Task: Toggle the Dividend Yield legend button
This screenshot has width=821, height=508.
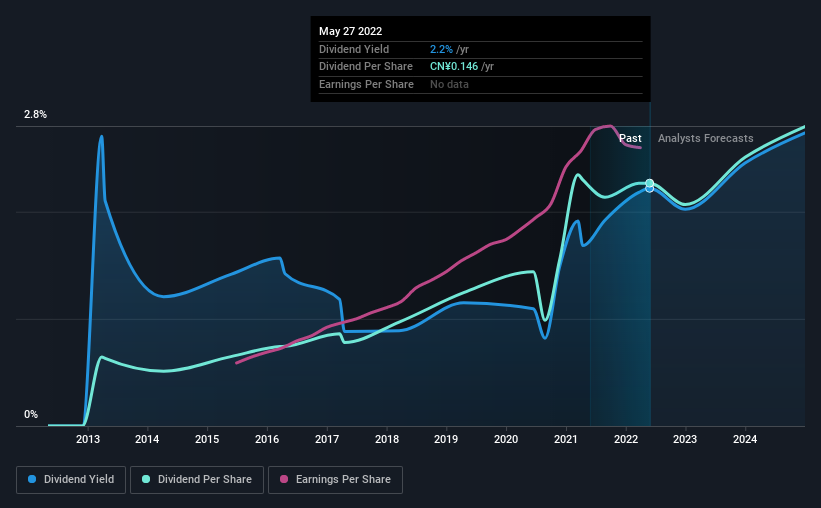Action: (x=71, y=480)
